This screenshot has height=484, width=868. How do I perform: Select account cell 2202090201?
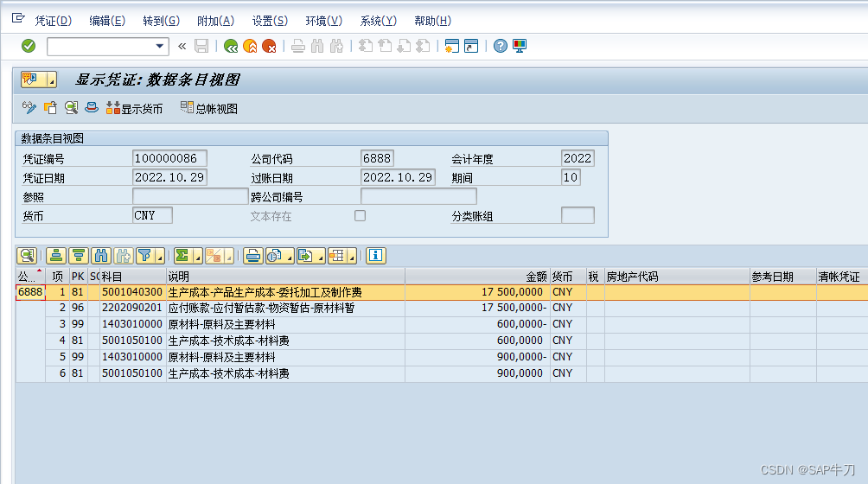point(131,308)
